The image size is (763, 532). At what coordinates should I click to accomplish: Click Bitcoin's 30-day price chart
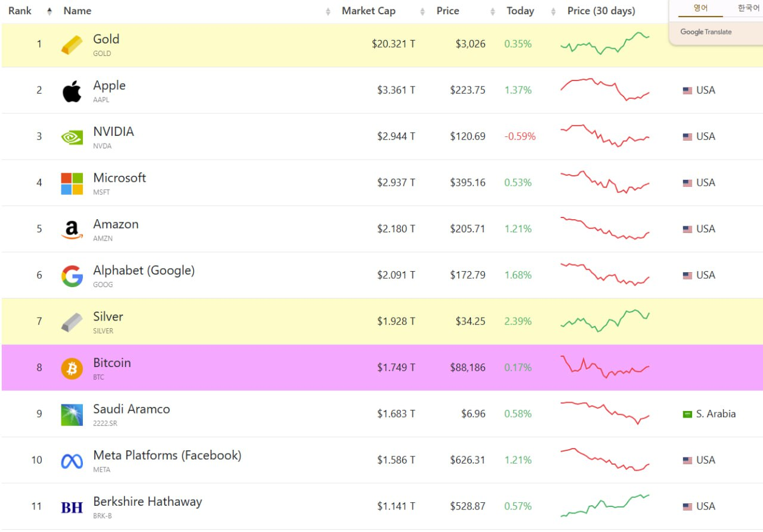tap(604, 367)
